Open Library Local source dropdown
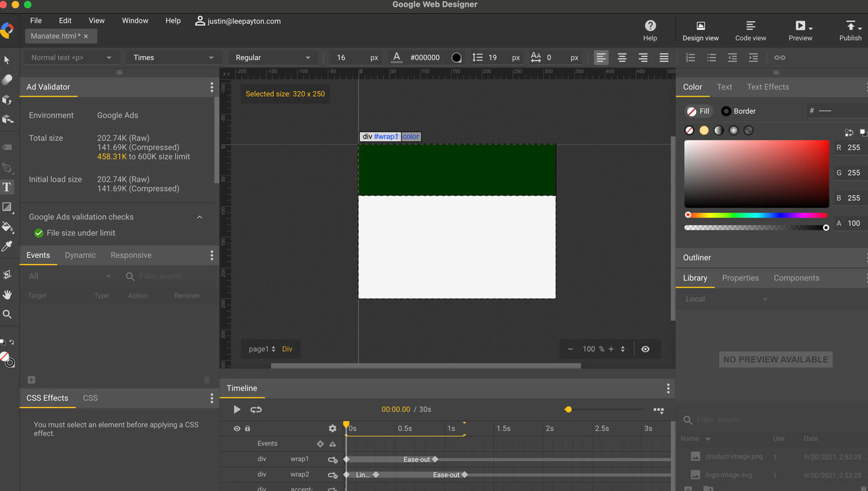This screenshot has height=491, width=868. [726, 299]
